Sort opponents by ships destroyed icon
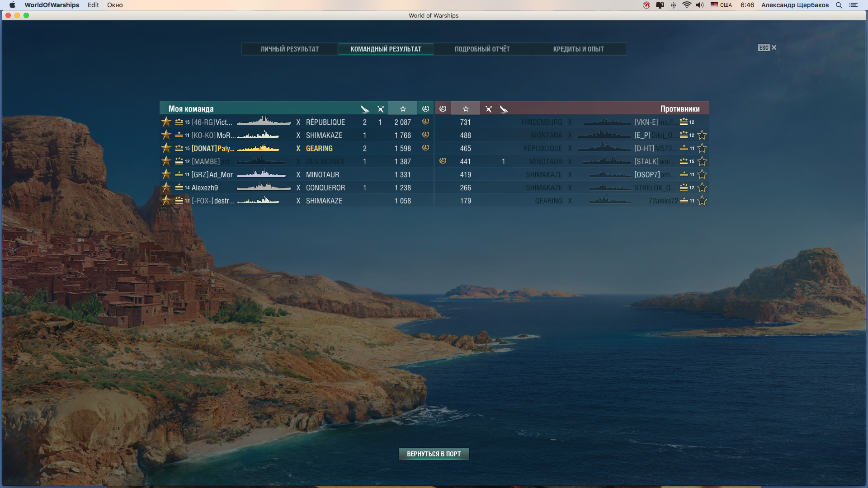 pyautogui.click(x=504, y=108)
